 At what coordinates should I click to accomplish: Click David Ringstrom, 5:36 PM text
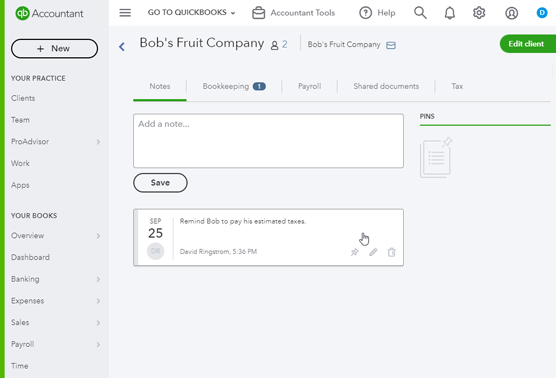[218, 251]
